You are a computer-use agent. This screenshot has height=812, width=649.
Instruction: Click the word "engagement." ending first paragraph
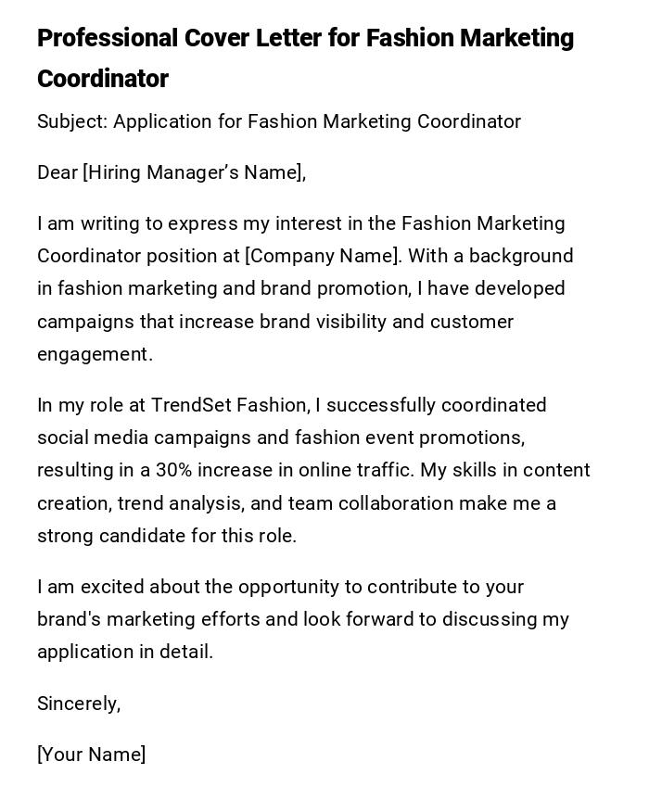(95, 354)
